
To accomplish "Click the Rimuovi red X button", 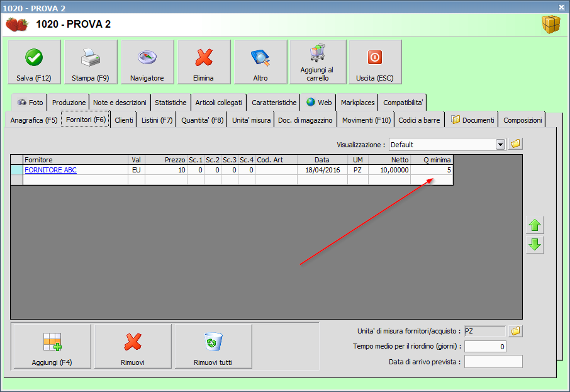I will (133, 347).
